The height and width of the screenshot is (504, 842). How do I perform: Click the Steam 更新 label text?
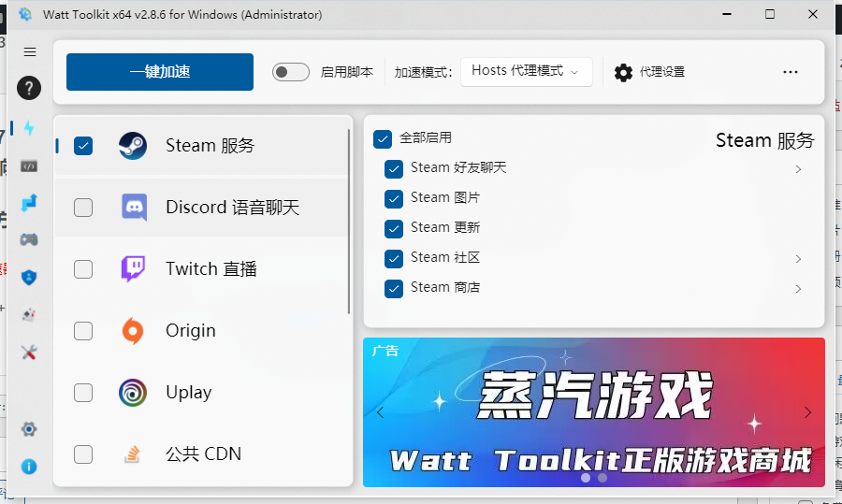pyautogui.click(x=445, y=227)
